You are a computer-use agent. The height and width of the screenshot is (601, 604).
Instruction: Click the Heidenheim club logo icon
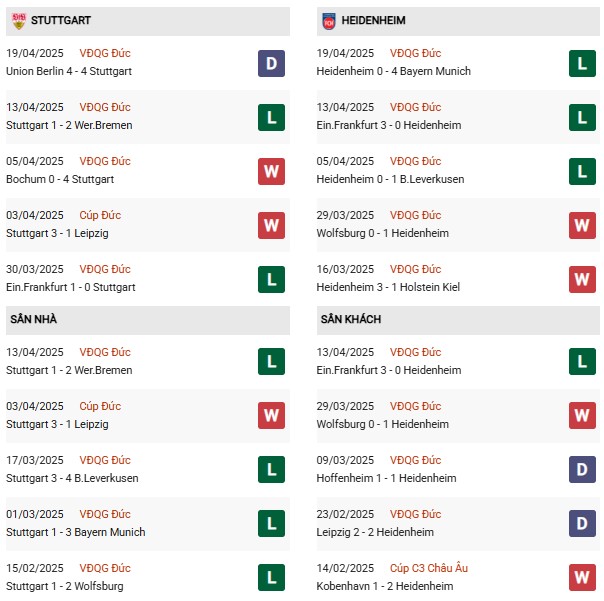click(x=328, y=20)
